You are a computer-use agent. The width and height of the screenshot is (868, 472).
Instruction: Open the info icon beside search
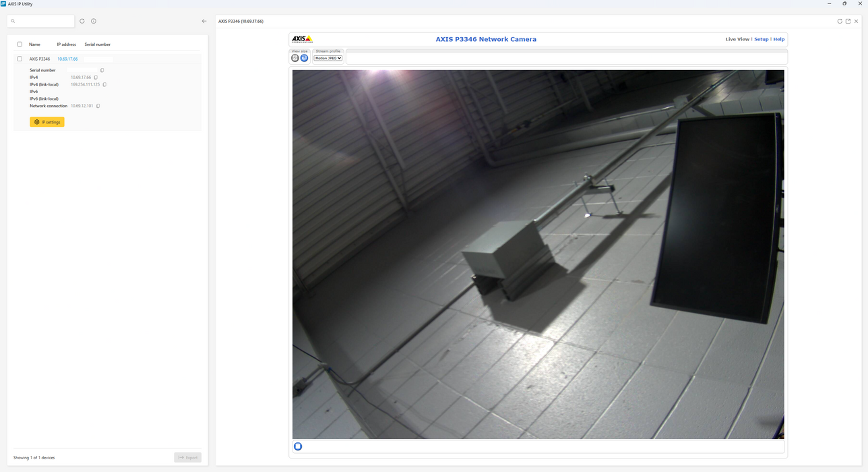(x=94, y=21)
